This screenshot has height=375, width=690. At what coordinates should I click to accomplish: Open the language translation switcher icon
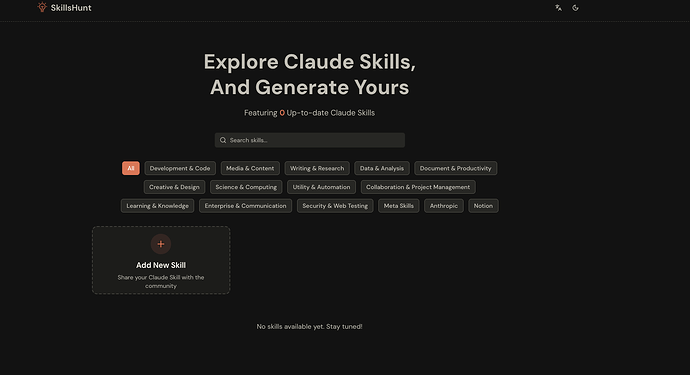click(x=558, y=8)
